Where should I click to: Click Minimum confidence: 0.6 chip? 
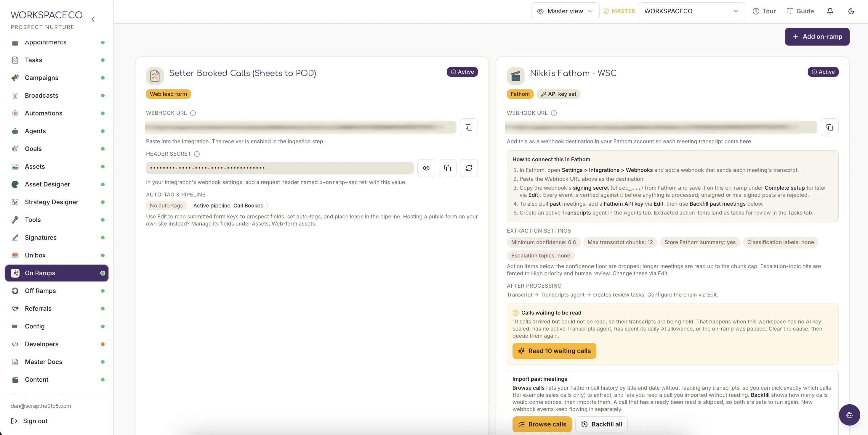[543, 242]
